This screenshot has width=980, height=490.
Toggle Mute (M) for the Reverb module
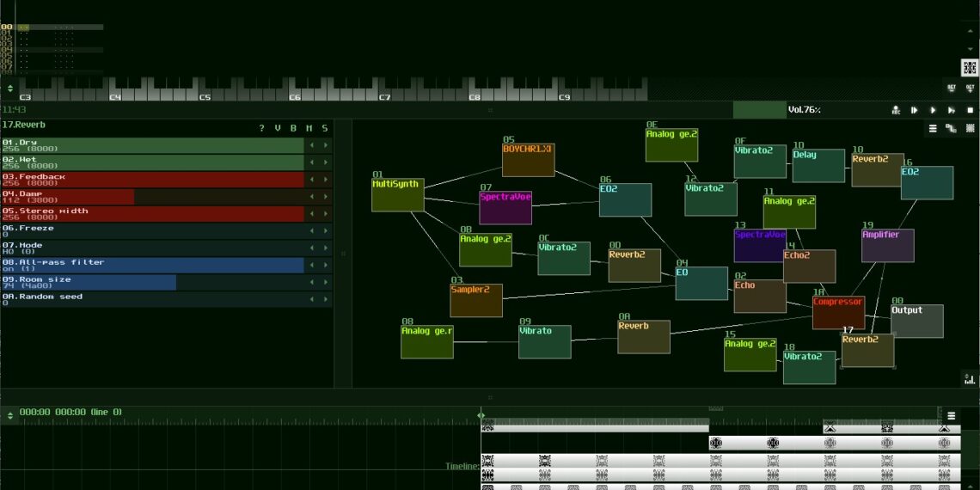tap(309, 128)
